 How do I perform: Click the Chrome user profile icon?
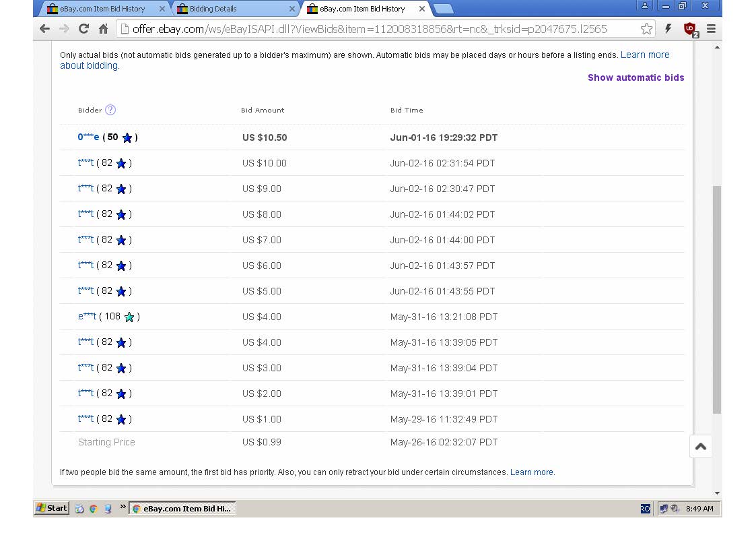[x=645, y=6]
